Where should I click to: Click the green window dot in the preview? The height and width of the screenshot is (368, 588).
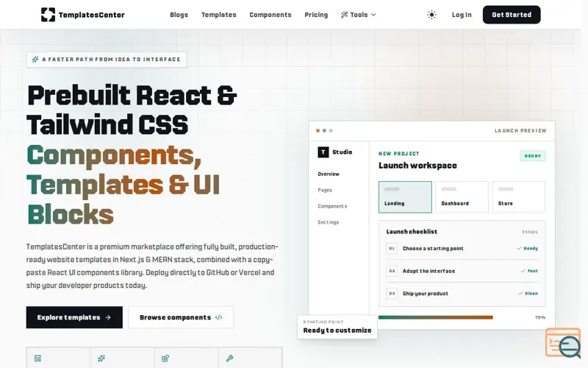pyautogui.click(x=324, y=131)
